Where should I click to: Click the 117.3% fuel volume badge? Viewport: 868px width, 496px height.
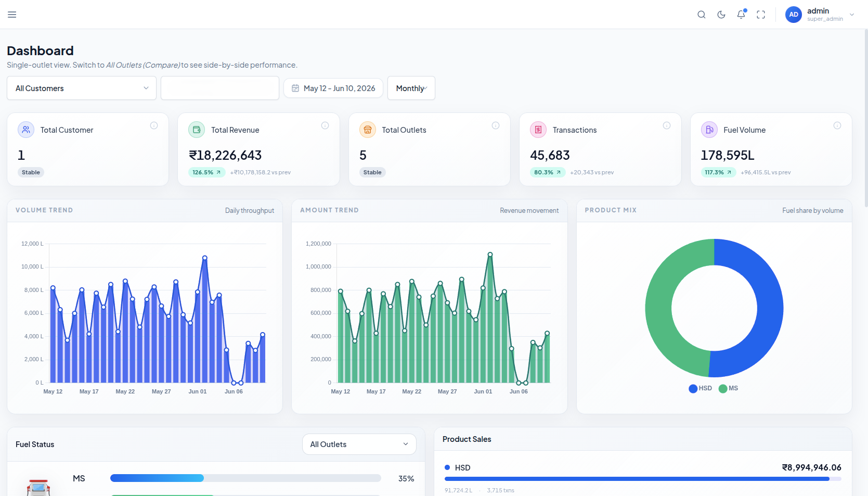[x=718, y=172]
